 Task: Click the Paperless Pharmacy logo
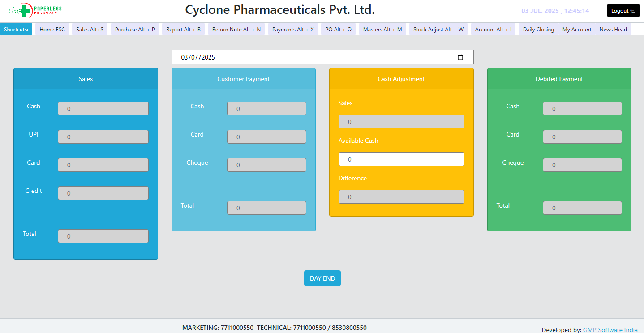[35, 9]
